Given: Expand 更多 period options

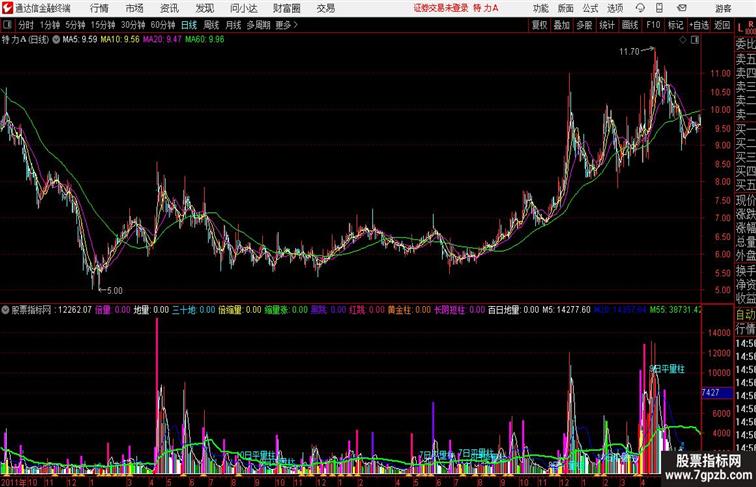Looking at the screenshot, I should coord(286,25).
